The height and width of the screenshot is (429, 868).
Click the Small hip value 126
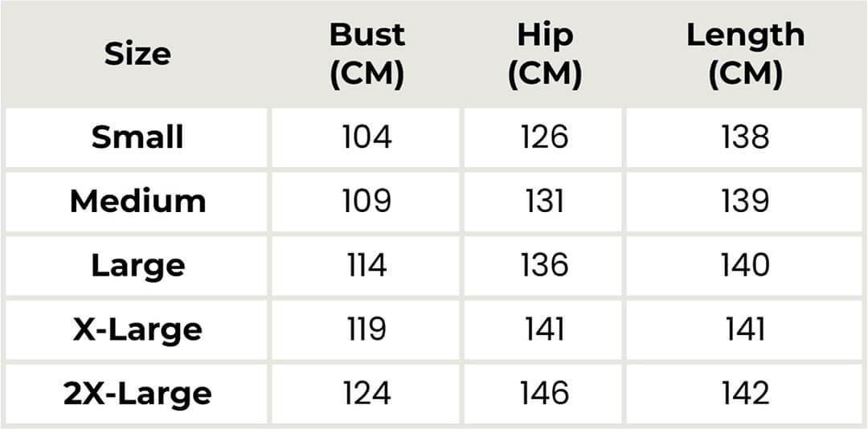545,137
